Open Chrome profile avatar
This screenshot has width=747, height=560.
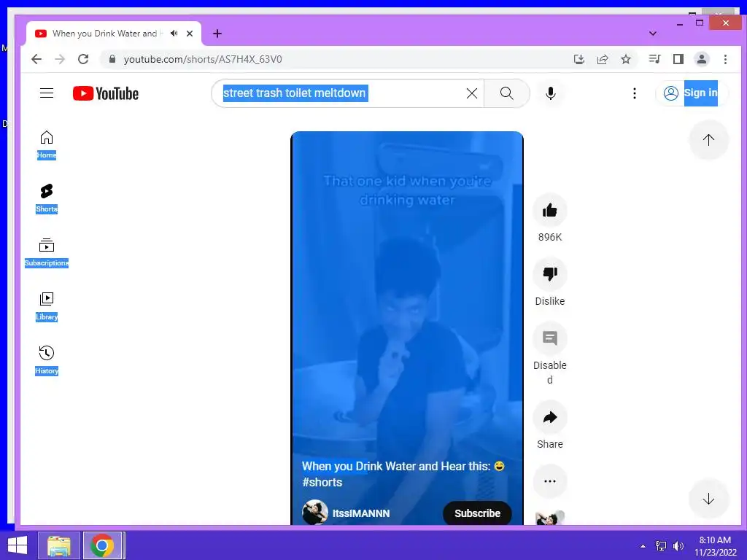[702, 59]
